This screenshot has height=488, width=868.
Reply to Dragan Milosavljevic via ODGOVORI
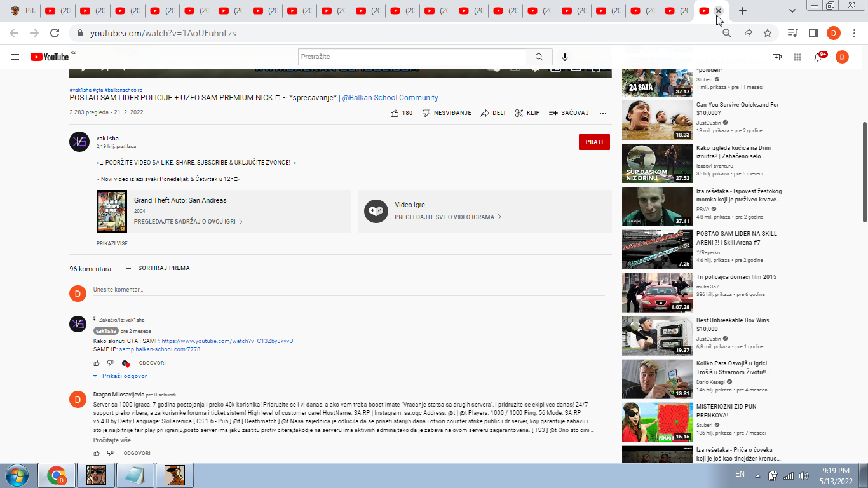[137, 453]
